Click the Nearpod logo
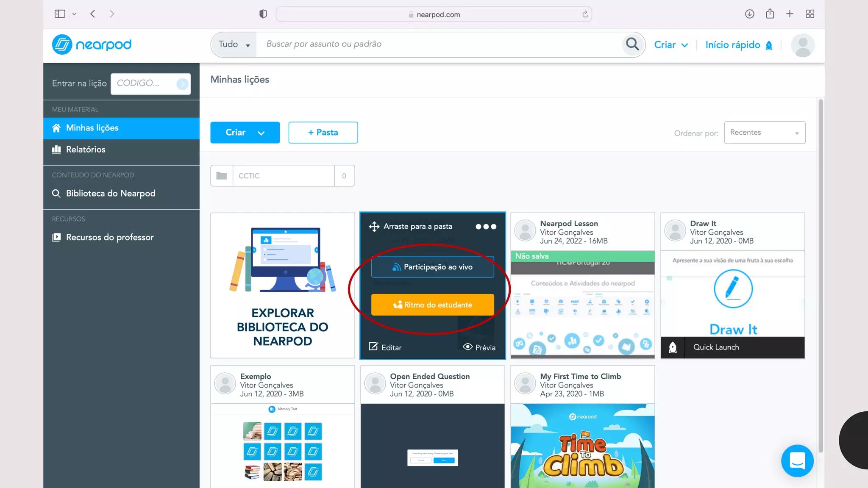This screenshot has width=868, height=488. pyautogui.click(x=92, y=44)
